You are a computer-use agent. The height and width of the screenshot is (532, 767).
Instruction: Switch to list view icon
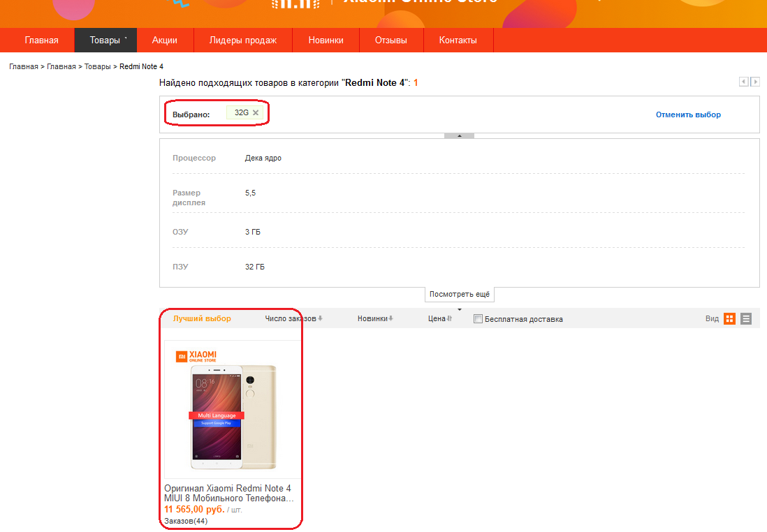click(x=746, y=319)
